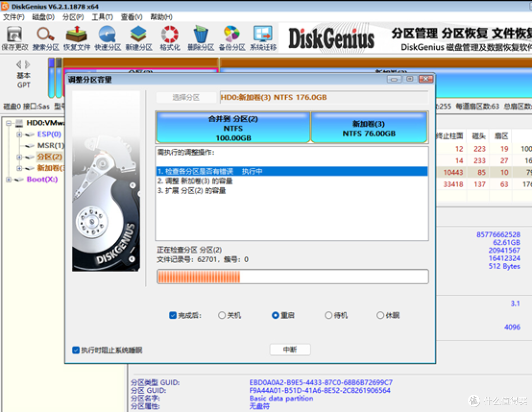Click the 选择分区 (select partition) button

pyautogui.click(x=186, y=98)
